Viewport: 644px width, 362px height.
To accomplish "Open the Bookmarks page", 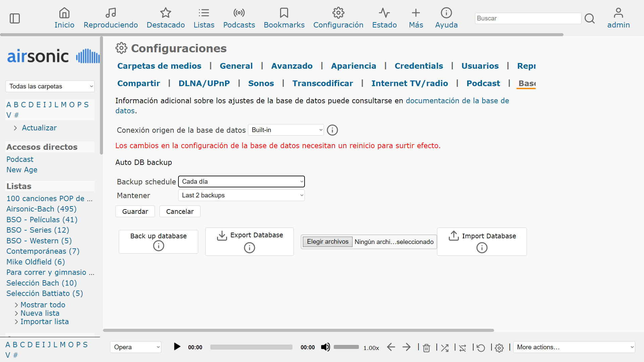I will [x=284, y=17].
